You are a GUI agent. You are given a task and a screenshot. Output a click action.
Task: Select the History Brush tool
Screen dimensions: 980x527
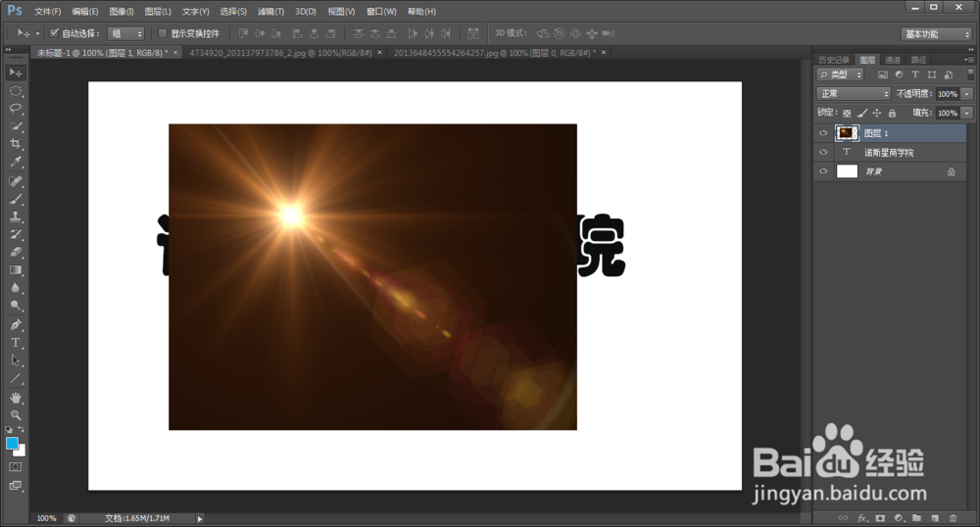[16, 235]
